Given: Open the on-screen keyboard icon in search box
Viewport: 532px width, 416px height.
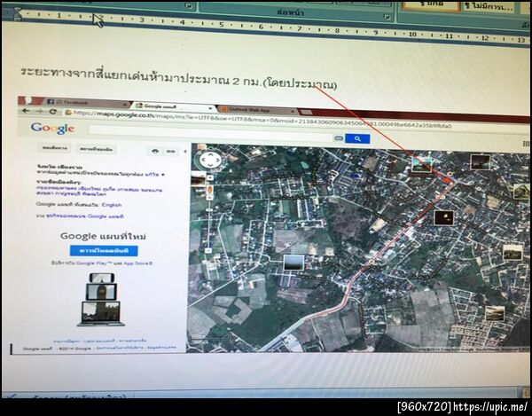Looking at the screenshot, I should point(339,137).
